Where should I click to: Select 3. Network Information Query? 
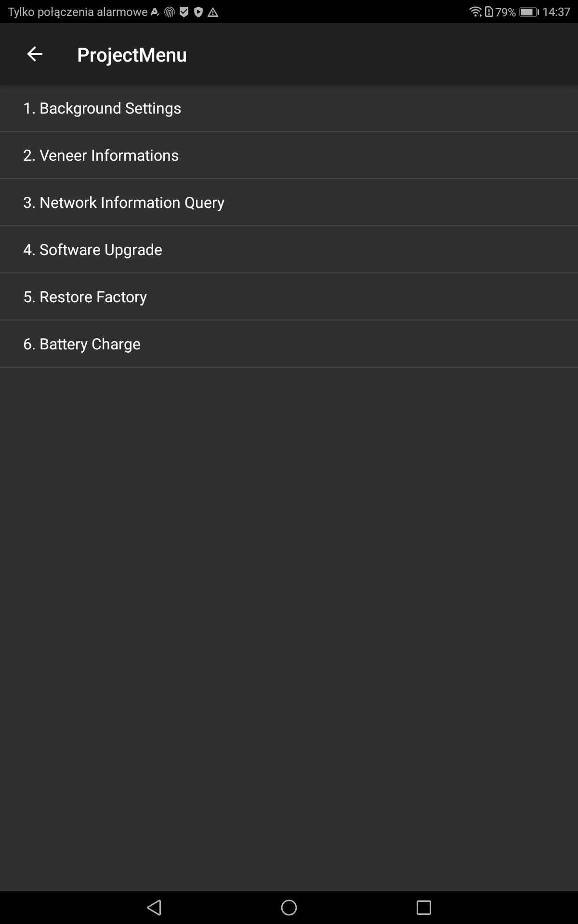click(289, 203)
